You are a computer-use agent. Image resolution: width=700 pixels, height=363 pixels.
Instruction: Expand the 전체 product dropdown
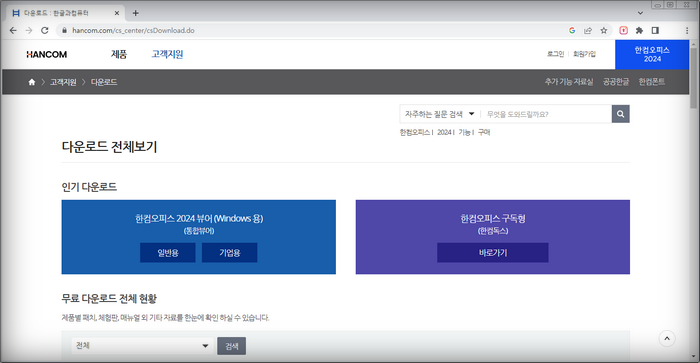point(142,346)
